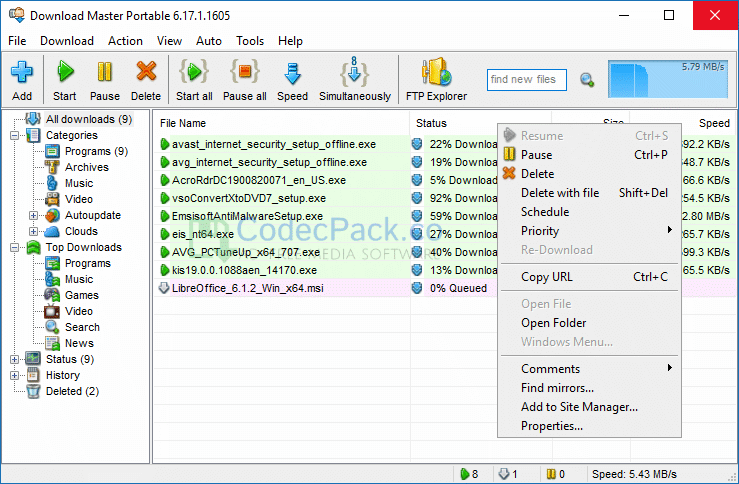739x484 pixels.
Task: Open the Tools menu
Action: (250, 41)
